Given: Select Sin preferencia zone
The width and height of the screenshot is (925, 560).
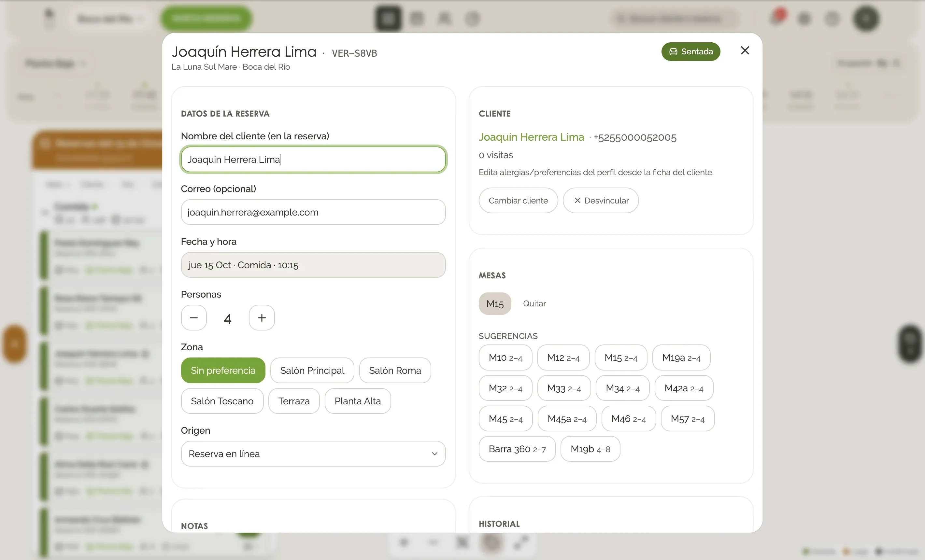Looking at the screenshot, I should tap(223, 370).
